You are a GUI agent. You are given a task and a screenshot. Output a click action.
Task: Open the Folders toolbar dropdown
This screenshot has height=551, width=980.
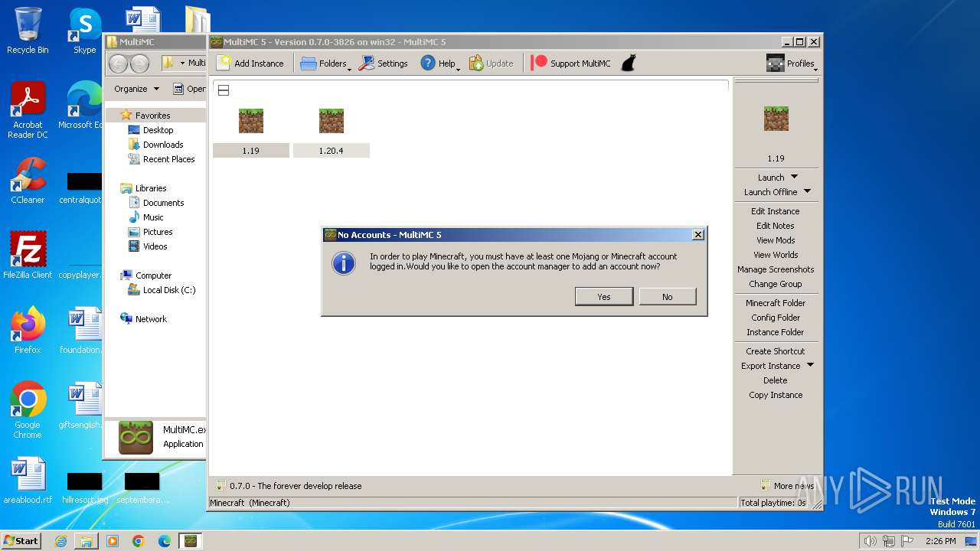[x=325, y=64]
